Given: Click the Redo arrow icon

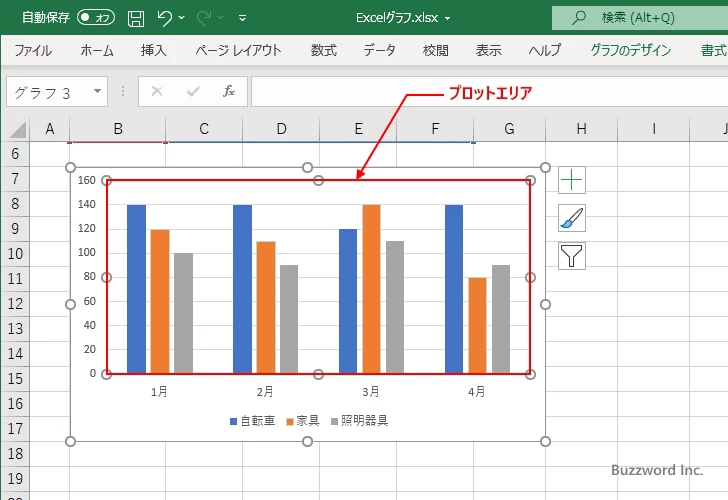Looking at the screenshot, I should 204,18.
